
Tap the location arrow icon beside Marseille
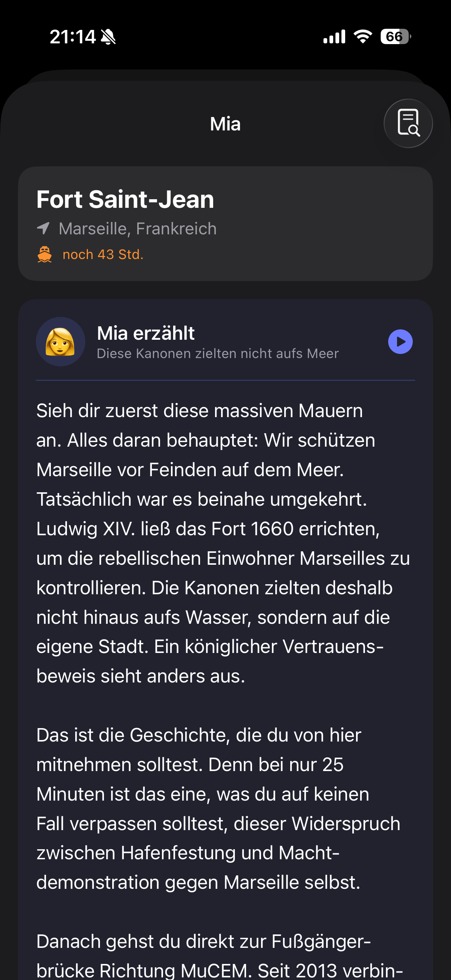click(x=43, y=228)
